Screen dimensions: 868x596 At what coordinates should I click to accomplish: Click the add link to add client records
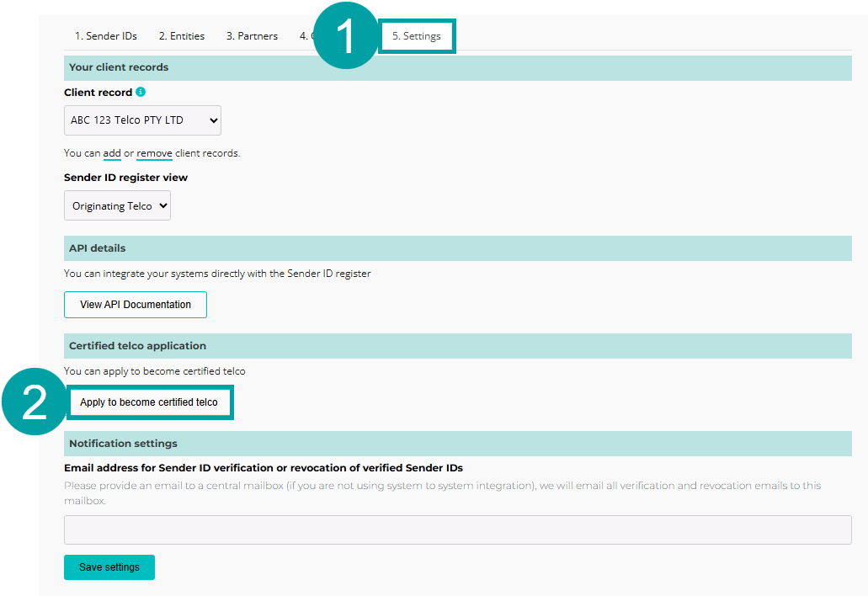112,152
